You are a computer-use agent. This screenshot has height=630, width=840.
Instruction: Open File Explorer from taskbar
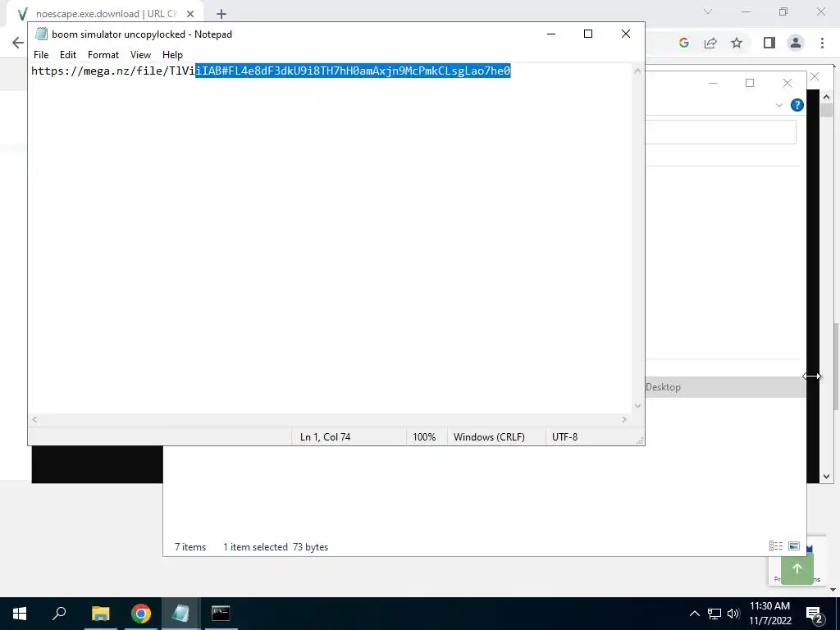100,614
